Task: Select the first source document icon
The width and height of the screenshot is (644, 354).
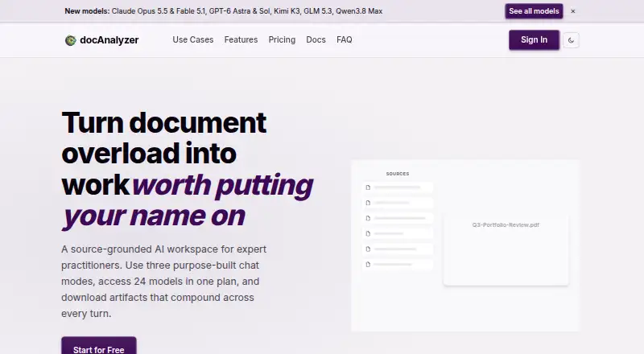Action: click(368, 187)
